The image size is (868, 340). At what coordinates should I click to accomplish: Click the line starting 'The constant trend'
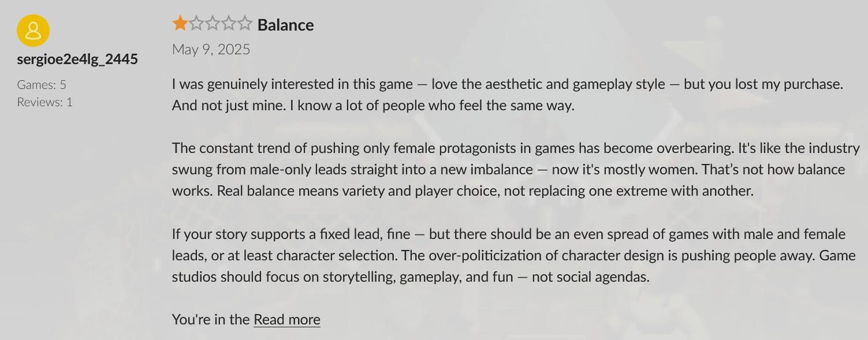click(516, 148)
